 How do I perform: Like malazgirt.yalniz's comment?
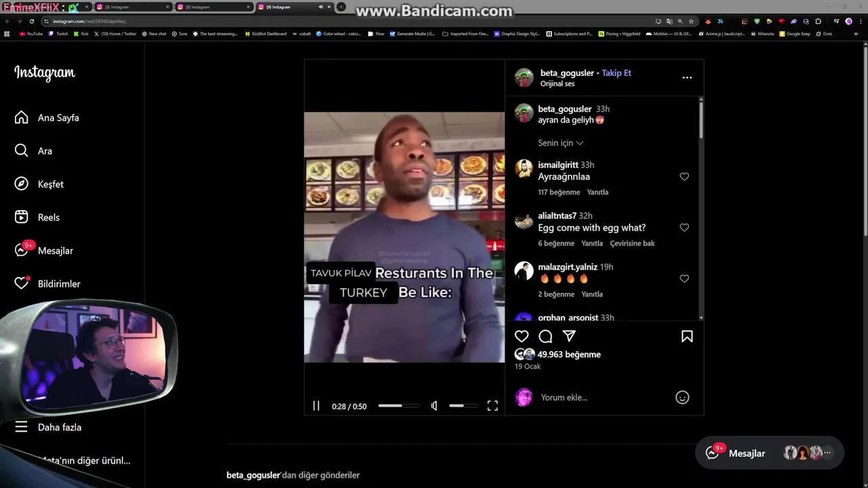pyautogui.click(x=684, y=279)
